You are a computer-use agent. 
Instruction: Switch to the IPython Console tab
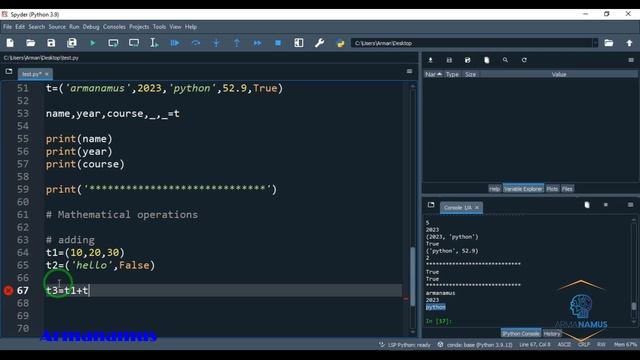(521, 333)
